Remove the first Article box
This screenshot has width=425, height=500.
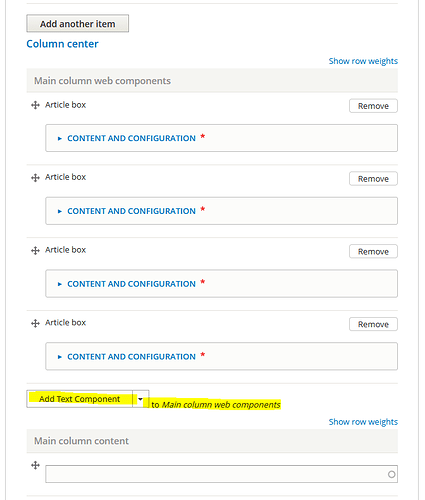373,106
